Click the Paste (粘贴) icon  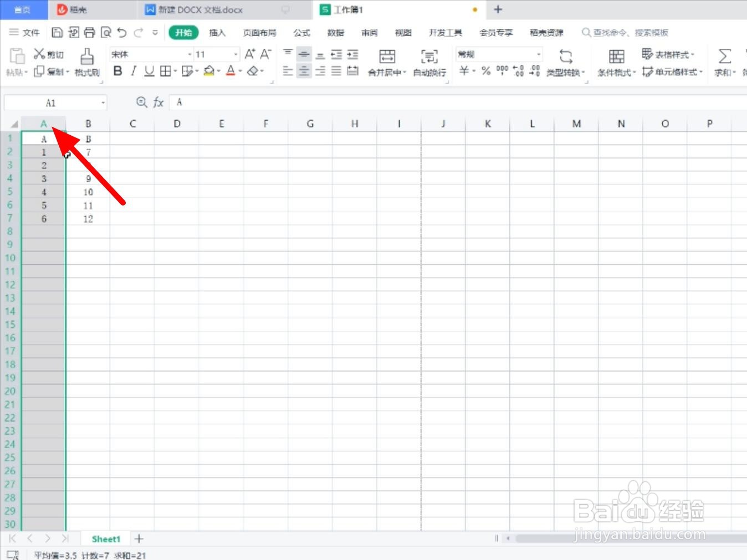pos(17,56)
